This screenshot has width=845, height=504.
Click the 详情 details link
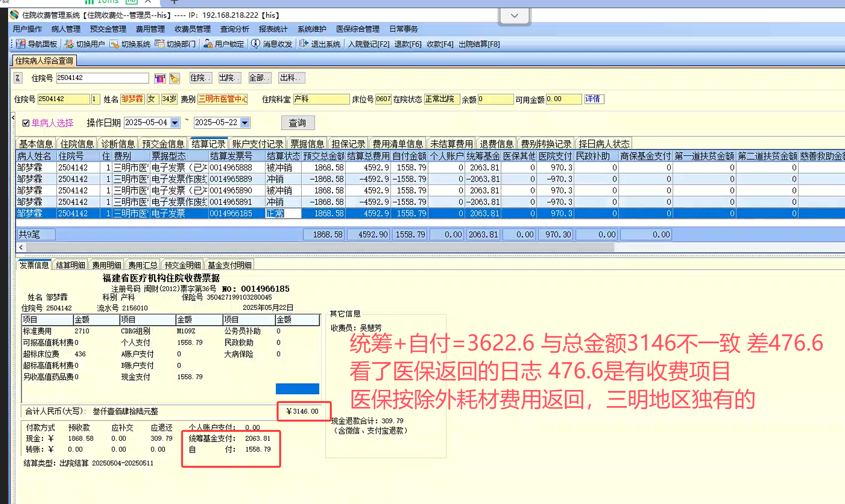[x=592, y=99]
